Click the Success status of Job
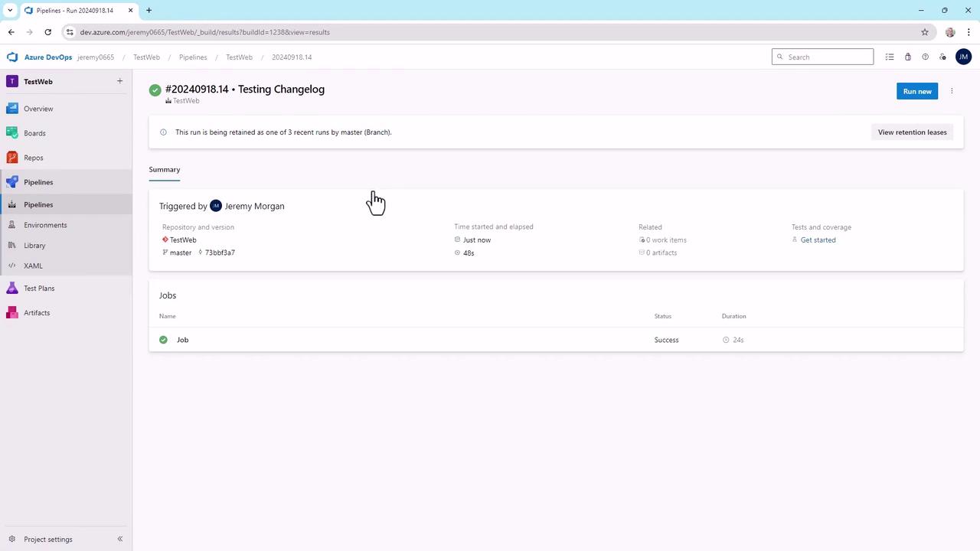The image size is (980, 551). click(666, 340)
